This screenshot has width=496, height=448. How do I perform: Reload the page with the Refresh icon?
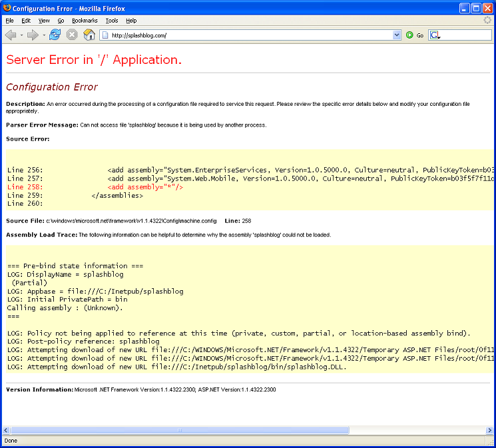coord(55,35)
